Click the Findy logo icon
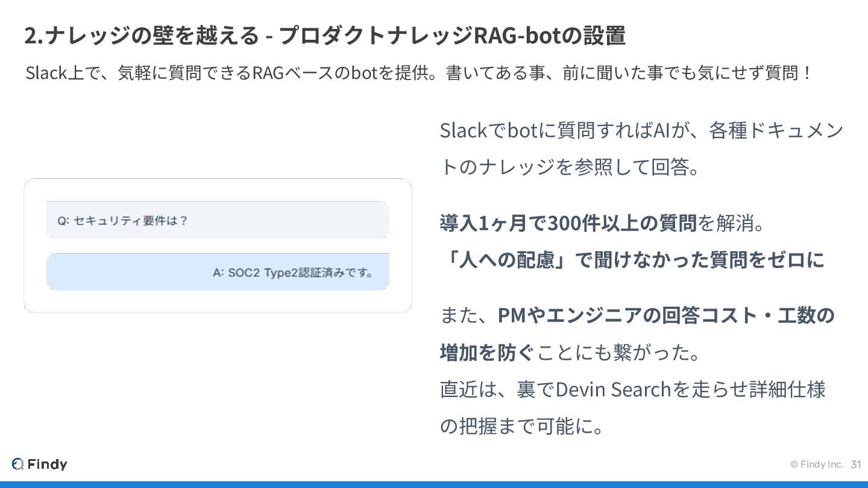Image resolution: width=868 pixels, height=488 pixels. (x=17, y=464)
